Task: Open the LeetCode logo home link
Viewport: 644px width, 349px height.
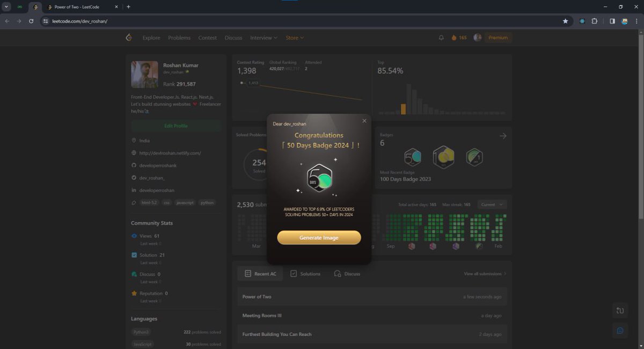Action: (128, 38)
